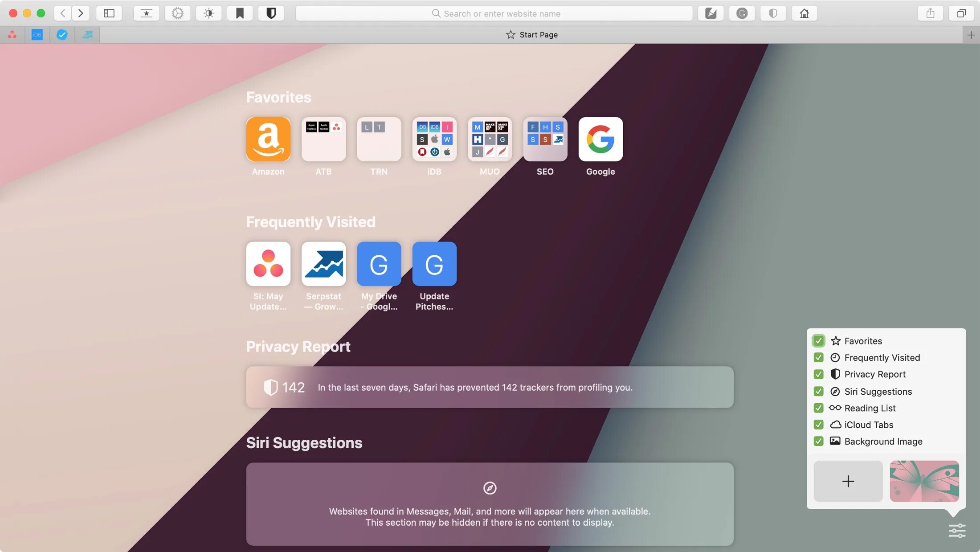The height and width of the screenshot is (552, 980).
Task: Click the Start Page settings sliders button
Action: [x=957, y=531]
